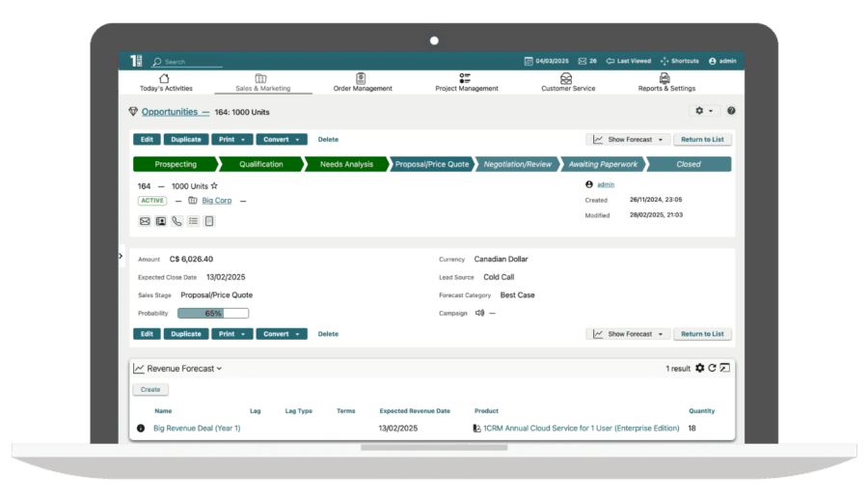Click the note document activity icon
This screenshot has width=868, height=501.
click(208, 221)
